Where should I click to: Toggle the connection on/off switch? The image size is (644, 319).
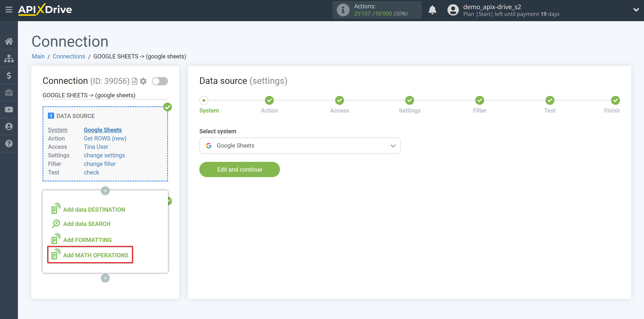(x=160, y=81)
